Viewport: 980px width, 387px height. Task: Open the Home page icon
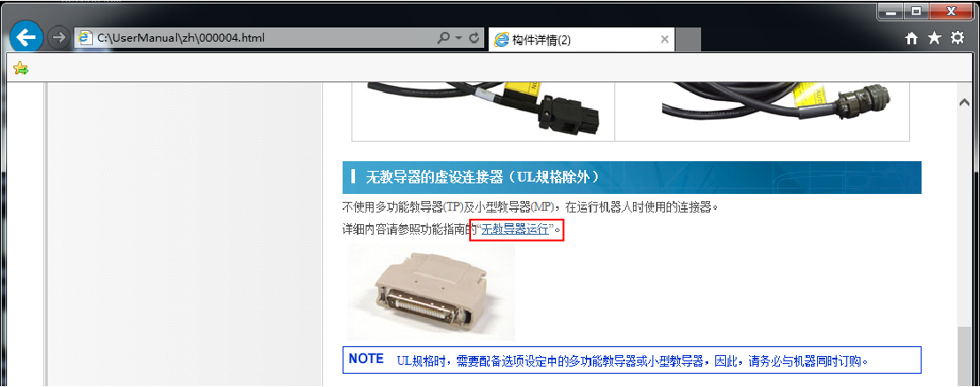pyautogui.click(x=912, y=39)
